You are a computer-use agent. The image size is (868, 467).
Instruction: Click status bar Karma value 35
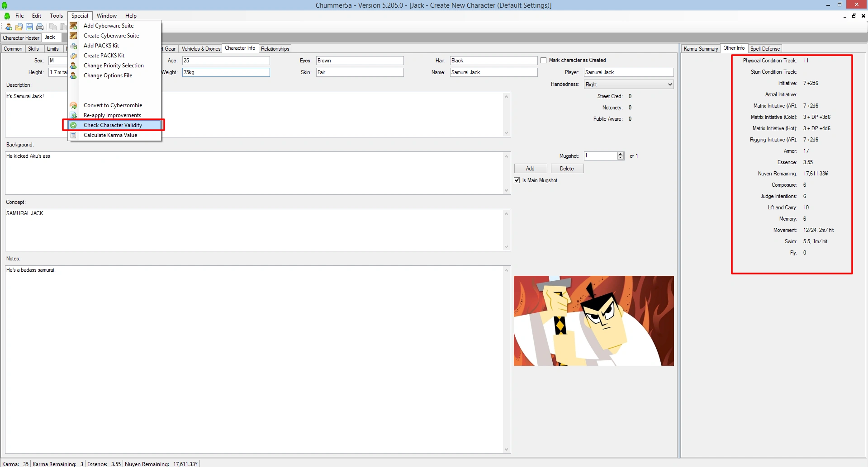pyautogui.click(x=26, y=464)
